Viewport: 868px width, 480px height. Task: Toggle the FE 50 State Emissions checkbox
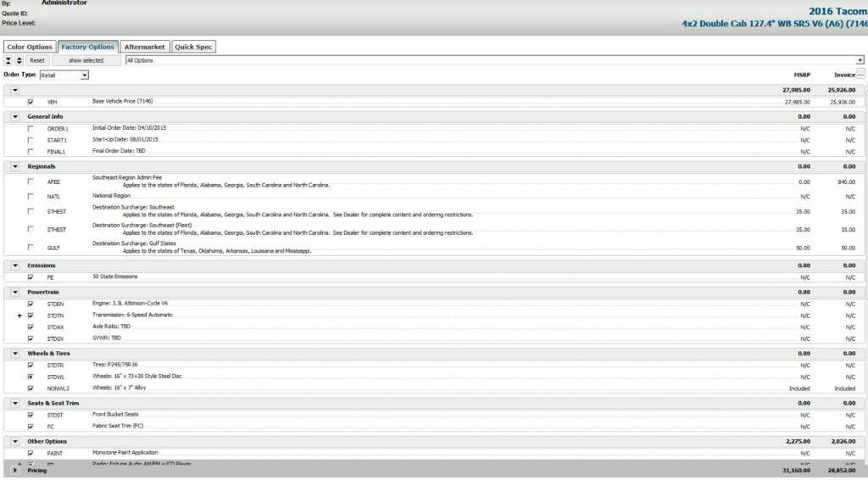pos(31,277)
